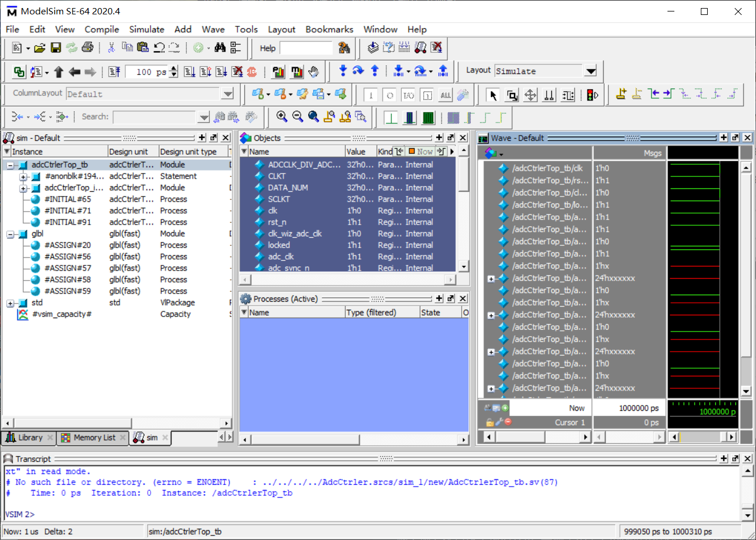Click the green up-hierarchy arrow icon
This screenshot has height=540, width=756.
[59, 72]
